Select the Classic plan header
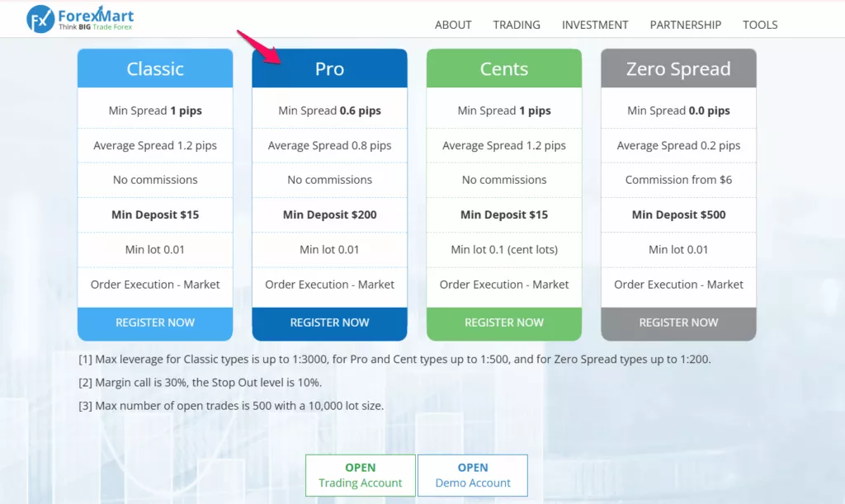This screenshot has height=504, width=845. click(x=155, y=68)
